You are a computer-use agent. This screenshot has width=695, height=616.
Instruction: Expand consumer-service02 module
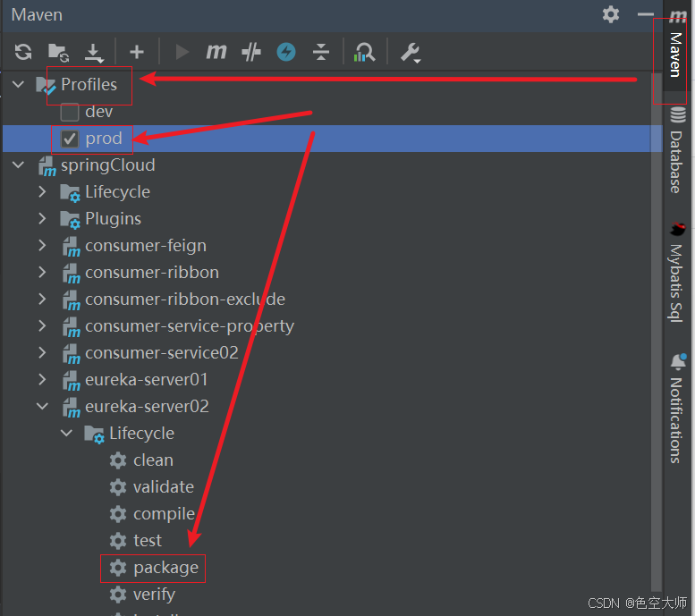click(x=42, y=353)
